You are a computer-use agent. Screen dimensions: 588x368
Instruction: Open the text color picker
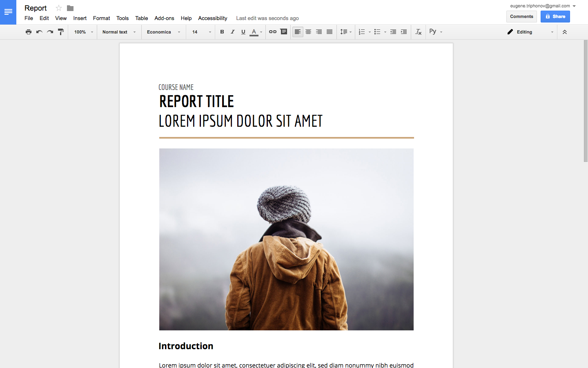coord(256,32)
